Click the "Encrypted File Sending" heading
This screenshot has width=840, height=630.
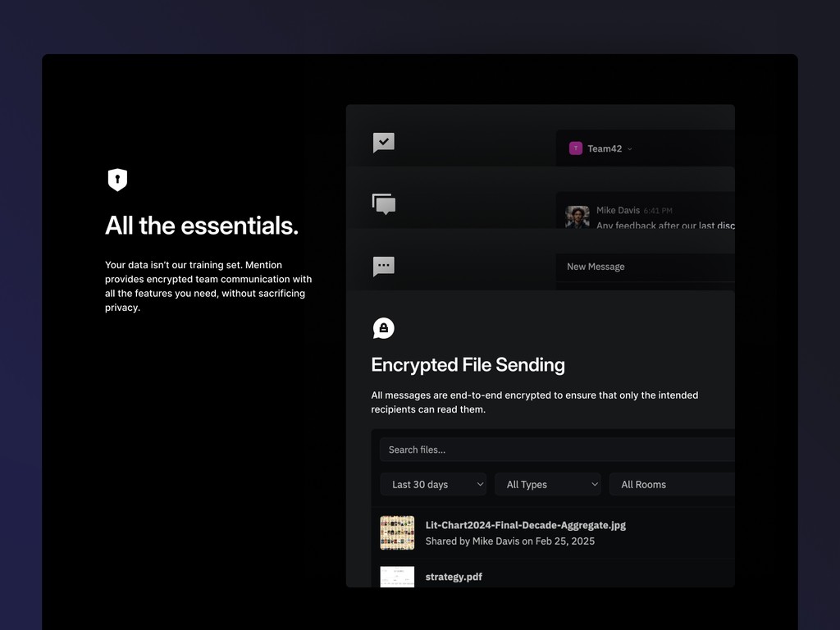pyautogui.click(x=468, y=364)
